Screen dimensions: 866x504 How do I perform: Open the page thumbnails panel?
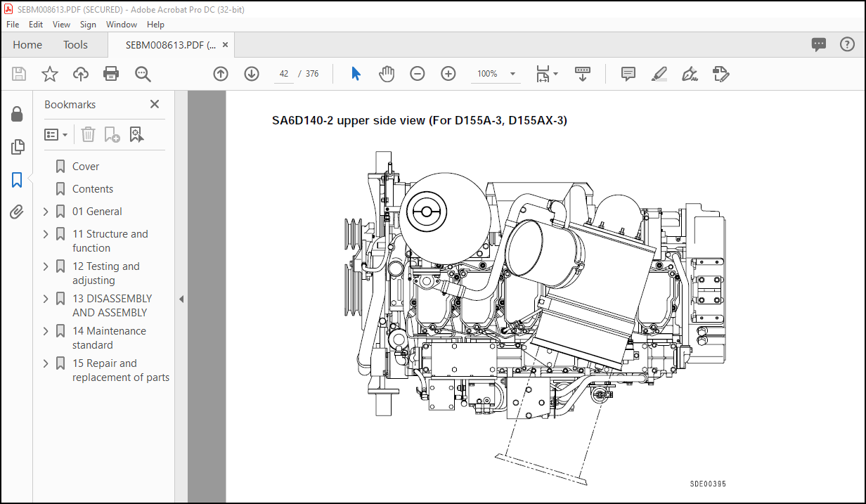click(17, 147)
